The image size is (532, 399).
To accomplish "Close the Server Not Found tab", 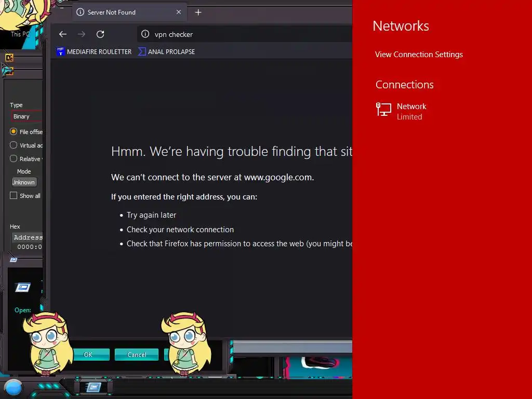I will tap(179, 12).
